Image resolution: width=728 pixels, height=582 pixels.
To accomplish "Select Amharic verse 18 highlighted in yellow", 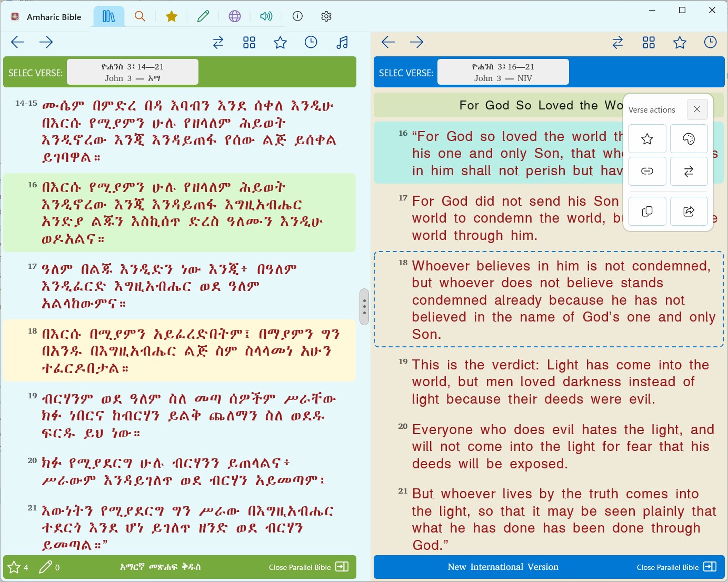I will 179,350.
